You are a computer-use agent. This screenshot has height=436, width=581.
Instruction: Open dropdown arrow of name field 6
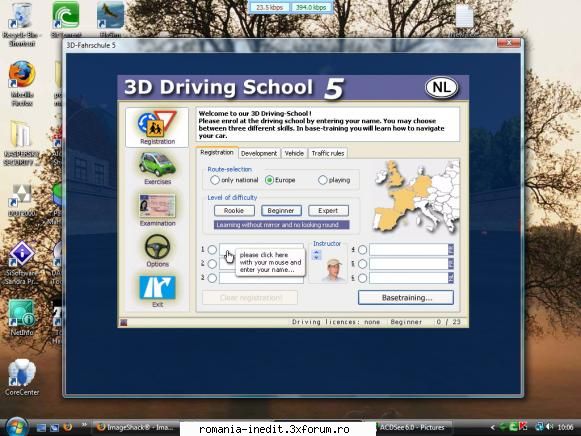coord(451,277)
